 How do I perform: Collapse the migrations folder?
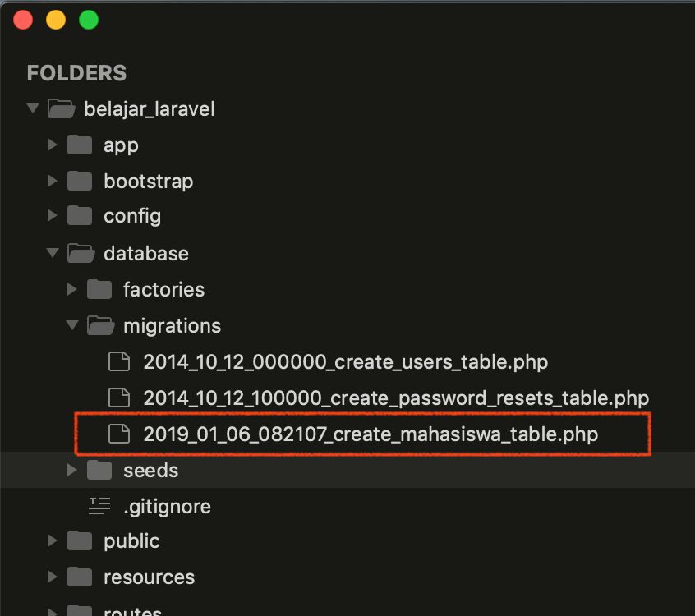(x=71, y=325)
